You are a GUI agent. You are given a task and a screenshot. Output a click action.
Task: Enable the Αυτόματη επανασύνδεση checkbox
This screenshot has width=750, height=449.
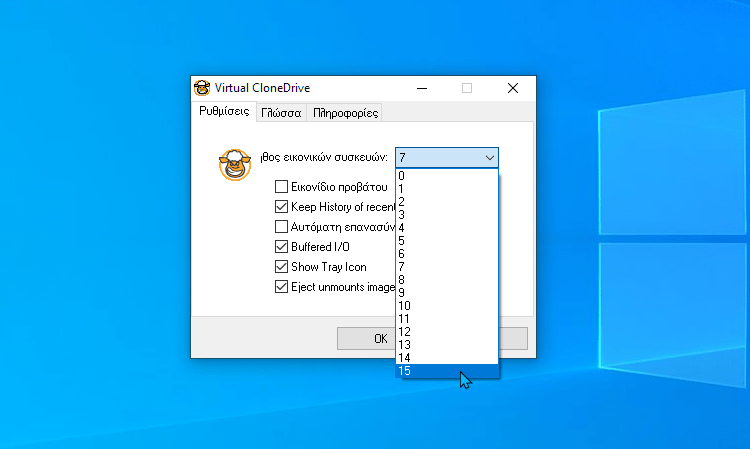click(281, 226)
